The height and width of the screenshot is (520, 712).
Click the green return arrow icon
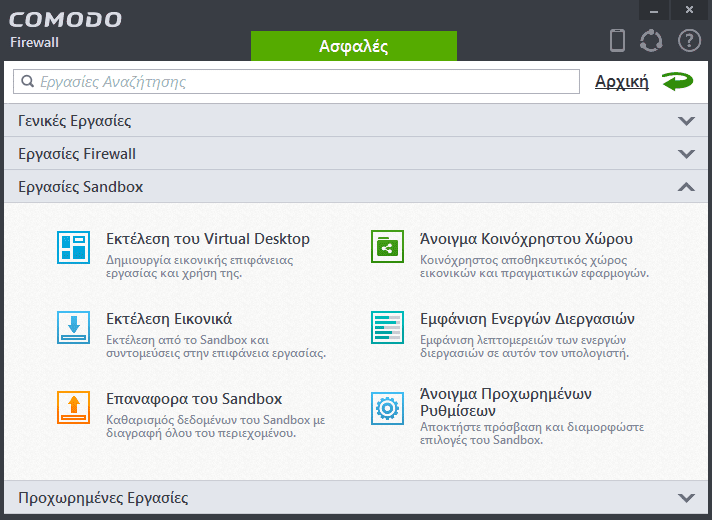pos(677,81)
